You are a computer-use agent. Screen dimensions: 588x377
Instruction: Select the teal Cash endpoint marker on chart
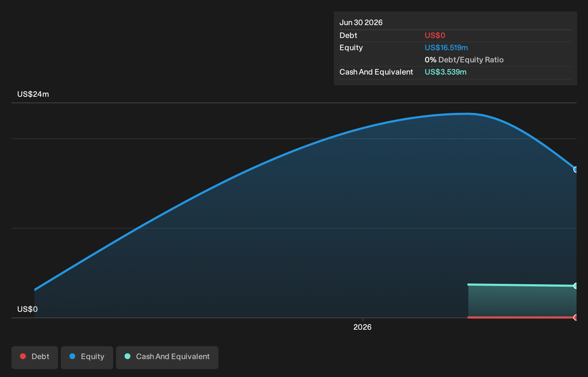click(575, 286)
